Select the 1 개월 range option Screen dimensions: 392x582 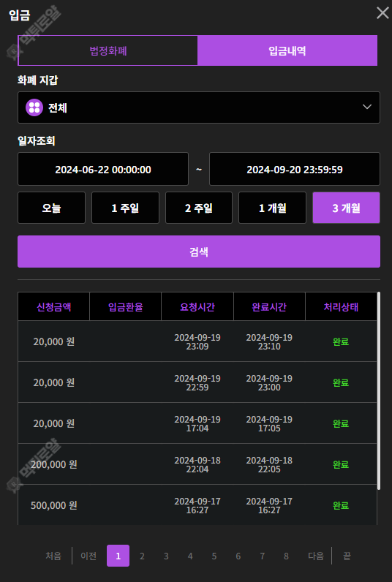(273, 208)
